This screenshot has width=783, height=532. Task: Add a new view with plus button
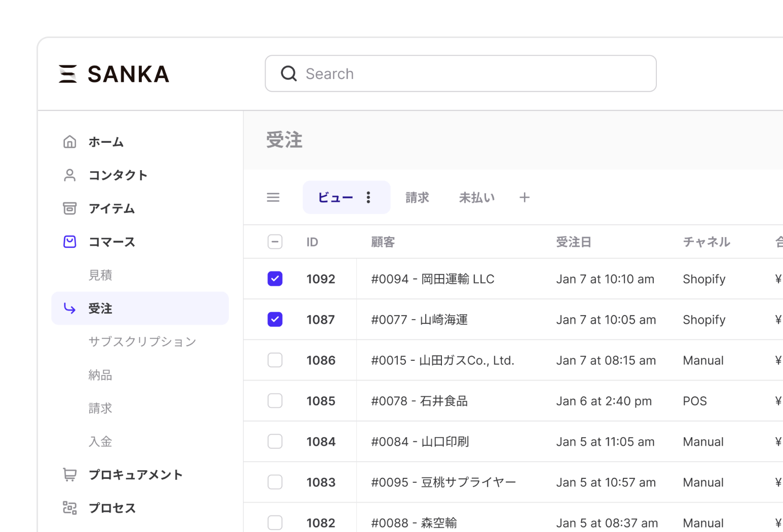coord(525,198)
